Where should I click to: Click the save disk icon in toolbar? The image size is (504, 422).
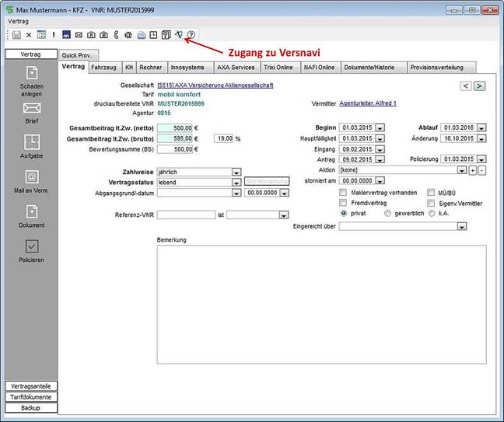click(x=16, y=35)
